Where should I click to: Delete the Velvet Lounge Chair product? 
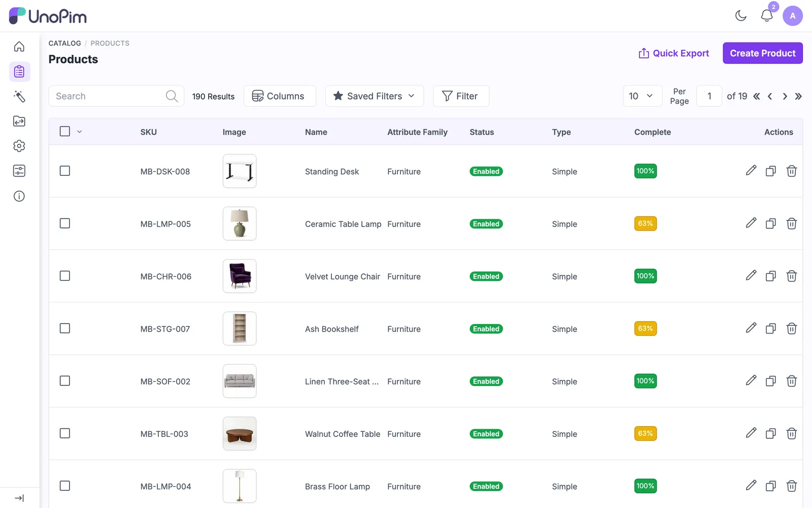(x=792, y=276)
